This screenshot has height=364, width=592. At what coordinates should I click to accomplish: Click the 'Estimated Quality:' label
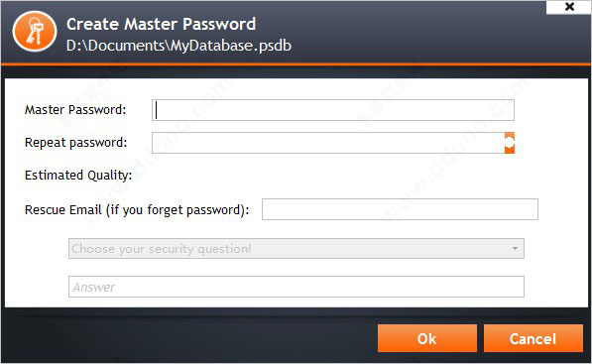click(x=78, y=176)
